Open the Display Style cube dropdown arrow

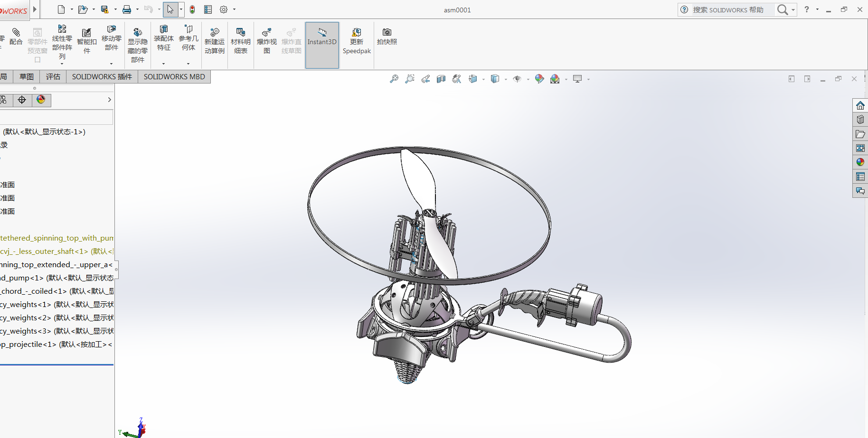[x=506, y=79]
